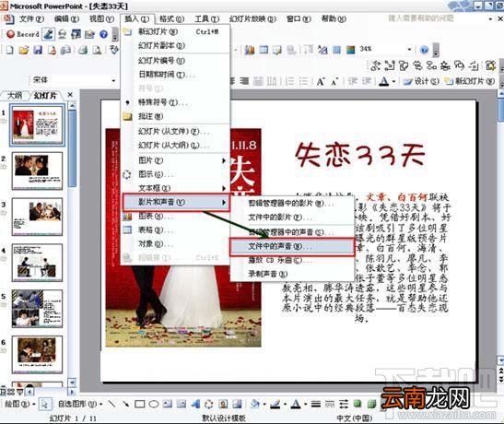Select the Arrow tool in drawing toolbar

[x=125, y=404]
